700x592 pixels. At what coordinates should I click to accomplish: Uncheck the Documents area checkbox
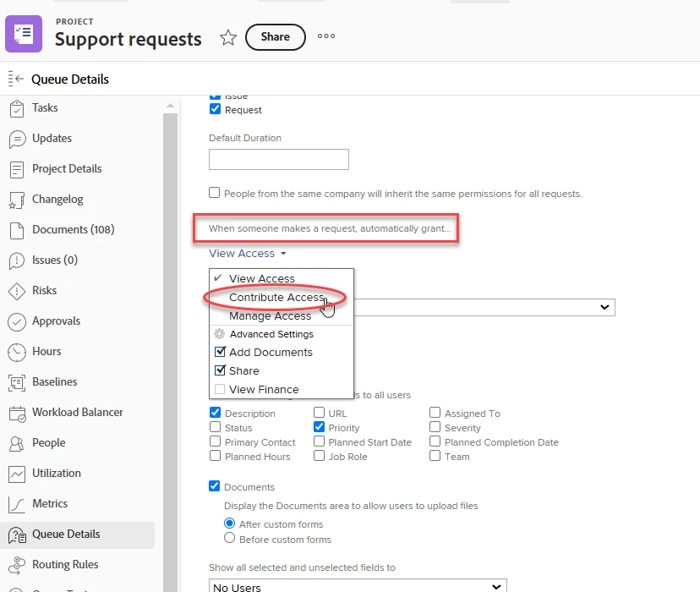(x=214, y=486)
